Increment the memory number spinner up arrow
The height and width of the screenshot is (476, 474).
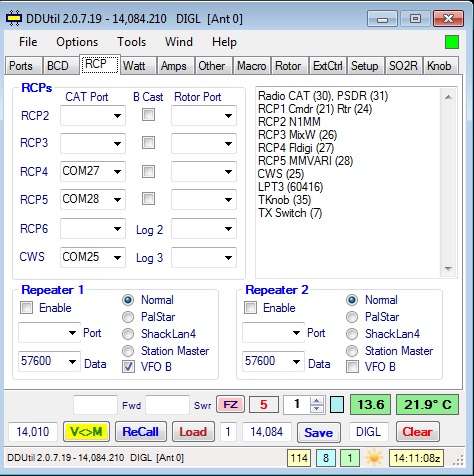pyautogui.click(x=317, y=401)
